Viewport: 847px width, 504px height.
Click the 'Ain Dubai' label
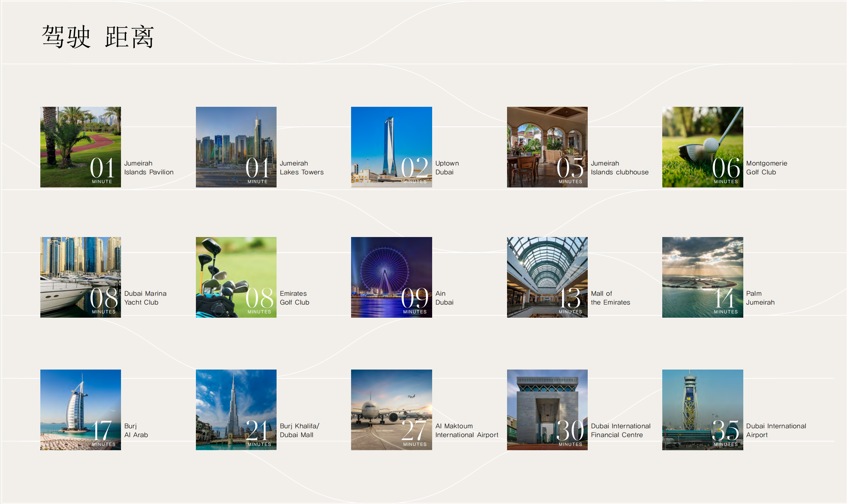tap(444, 298)
